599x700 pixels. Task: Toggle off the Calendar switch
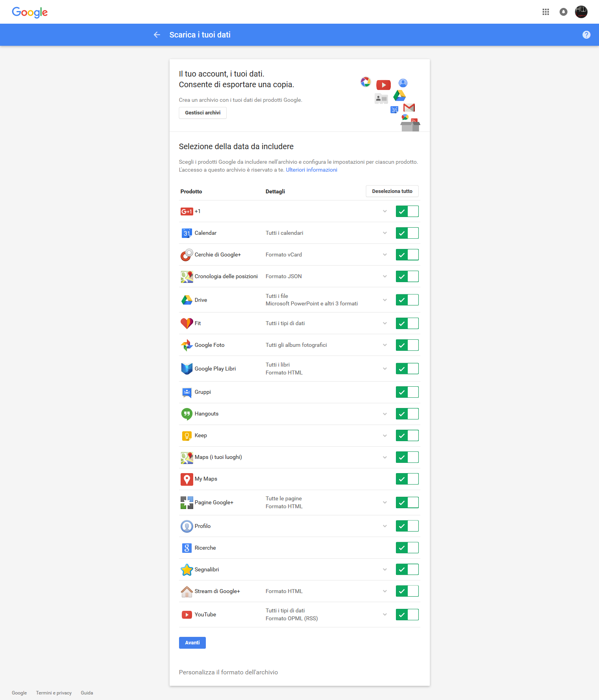point(407,233)
